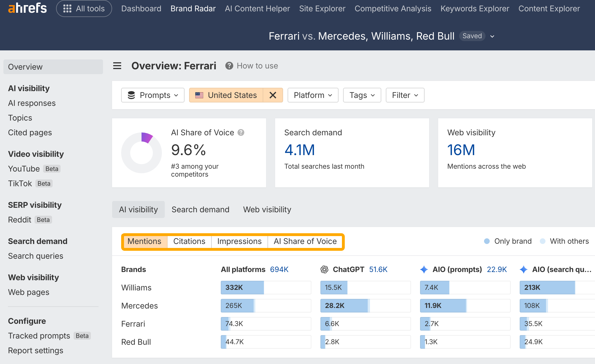595x364 pixels.
Task: Click the AIO (search queries) sparkle icon
Action: pyautogui.click(x=524, y=269)
